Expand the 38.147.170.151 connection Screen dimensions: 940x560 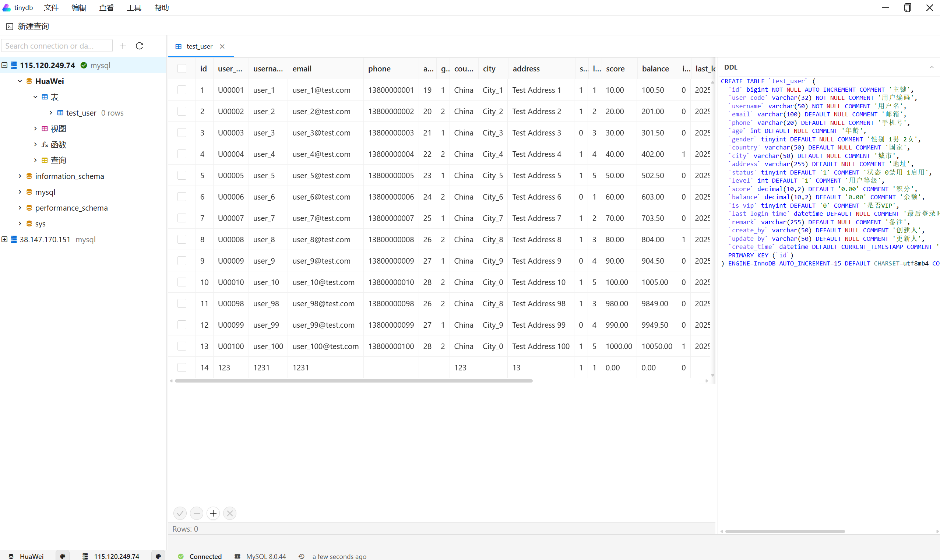coord(4,240)
